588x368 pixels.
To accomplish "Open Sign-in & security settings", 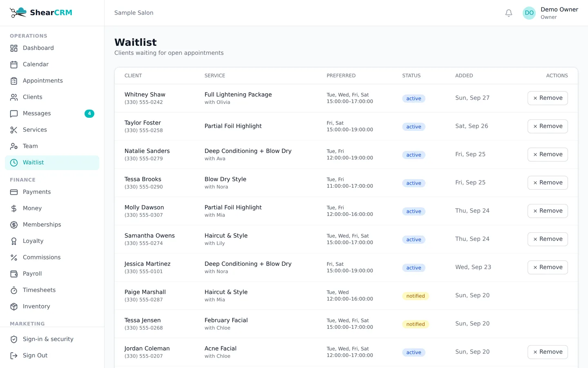I will click(x=52, y=339).
